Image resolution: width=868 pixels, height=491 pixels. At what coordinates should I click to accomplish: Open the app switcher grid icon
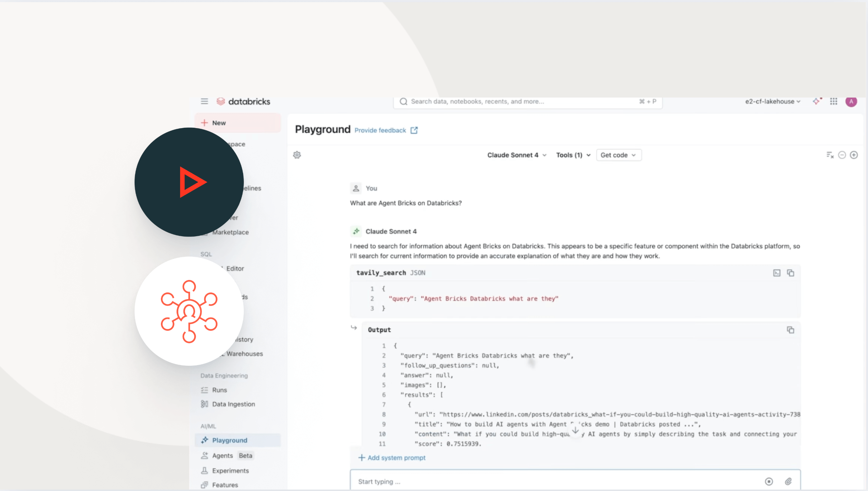coord(833,101)
